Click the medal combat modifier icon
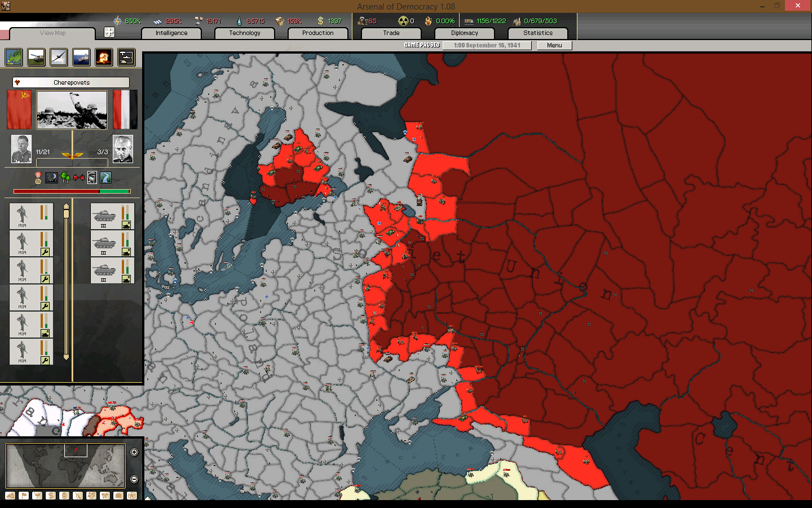Viewport: 812px width, 508px height. pos(38,178)
